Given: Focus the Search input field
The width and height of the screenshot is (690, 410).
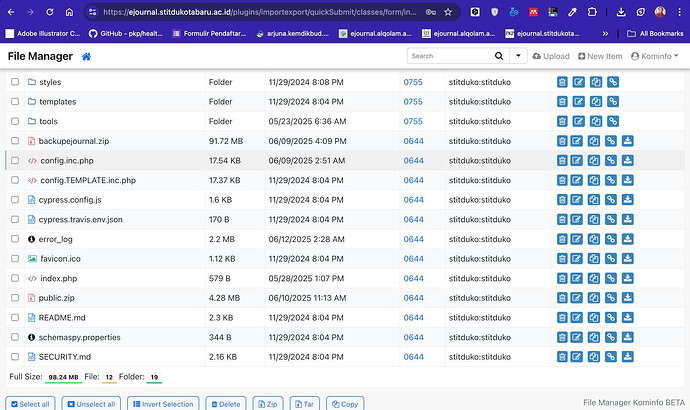Looking at the screenshot, I should pos(450,56).
